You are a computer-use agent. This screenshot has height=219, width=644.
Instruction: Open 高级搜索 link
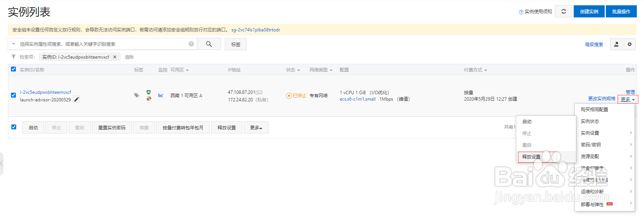point(594,45)
